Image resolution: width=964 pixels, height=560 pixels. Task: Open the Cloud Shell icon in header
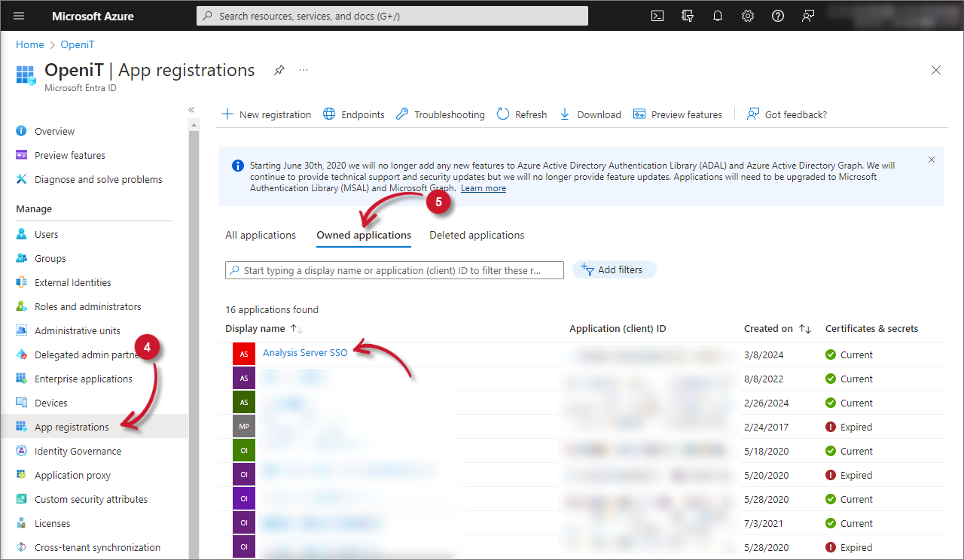click(657, 16)
